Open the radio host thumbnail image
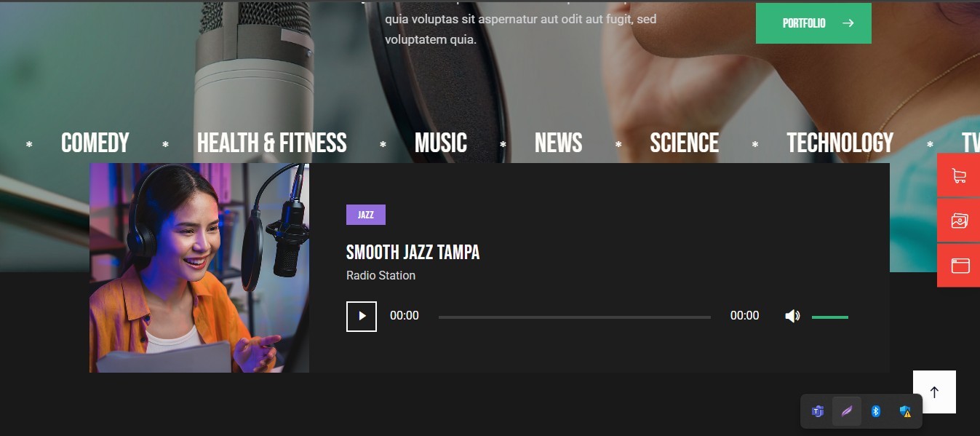This screenshot has height=436, width=980. (x=199, y=268)
